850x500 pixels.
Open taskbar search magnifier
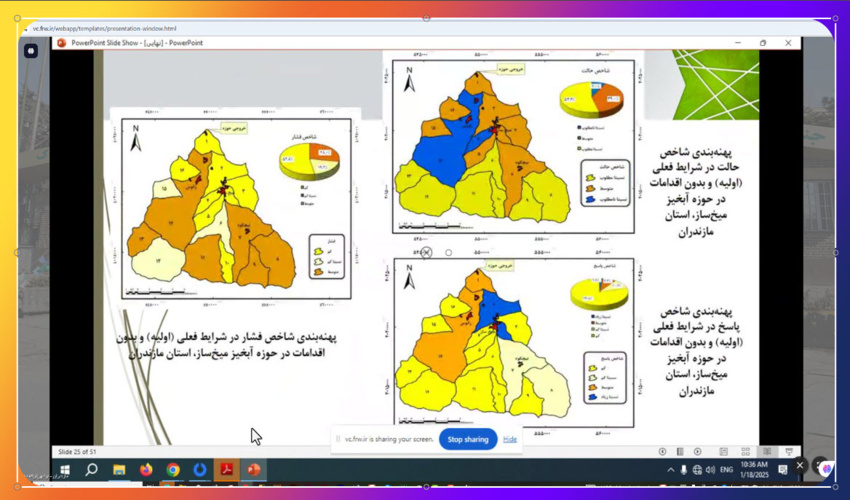(91, 470)
